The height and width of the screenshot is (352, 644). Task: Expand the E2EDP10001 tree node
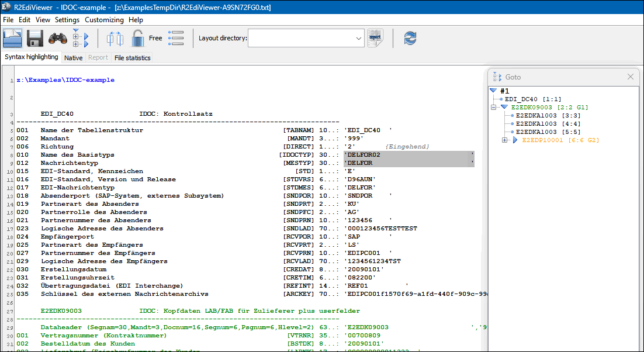click(505, 140)
